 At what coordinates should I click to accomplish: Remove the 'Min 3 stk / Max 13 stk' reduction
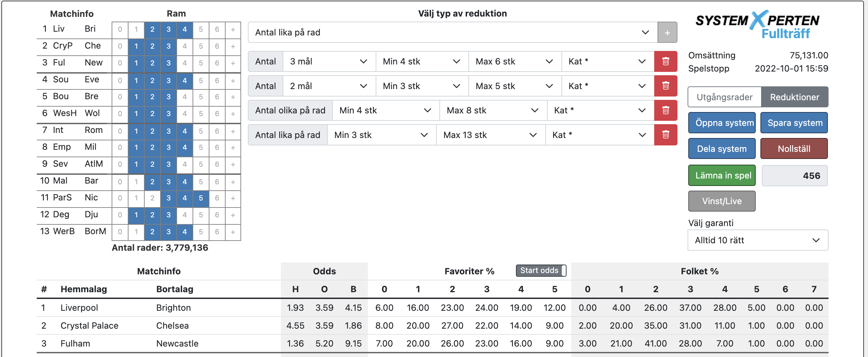tap(665, 135)
